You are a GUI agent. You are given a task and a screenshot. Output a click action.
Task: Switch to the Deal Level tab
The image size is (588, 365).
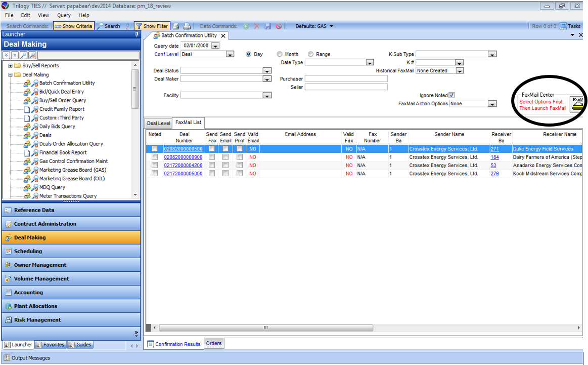click(x=158, y=123)
